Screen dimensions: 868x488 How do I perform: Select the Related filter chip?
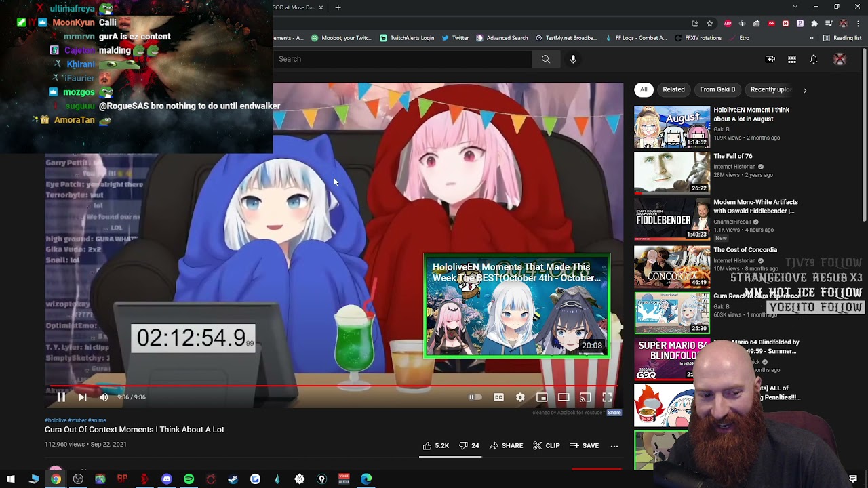pos(673,89)
